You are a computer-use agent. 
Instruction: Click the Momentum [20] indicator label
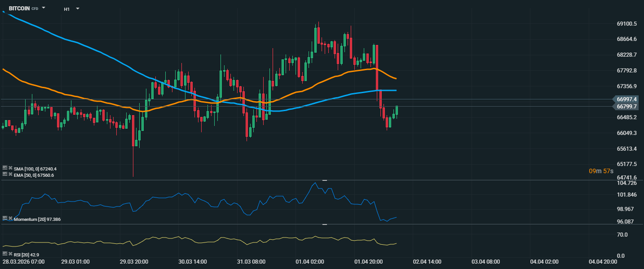[37, 219]
